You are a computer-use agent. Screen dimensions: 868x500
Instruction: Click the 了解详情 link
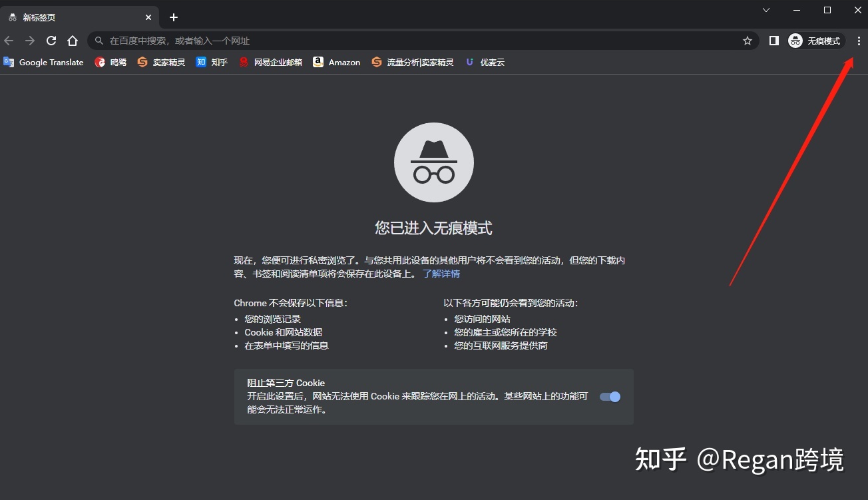[441, 274]
